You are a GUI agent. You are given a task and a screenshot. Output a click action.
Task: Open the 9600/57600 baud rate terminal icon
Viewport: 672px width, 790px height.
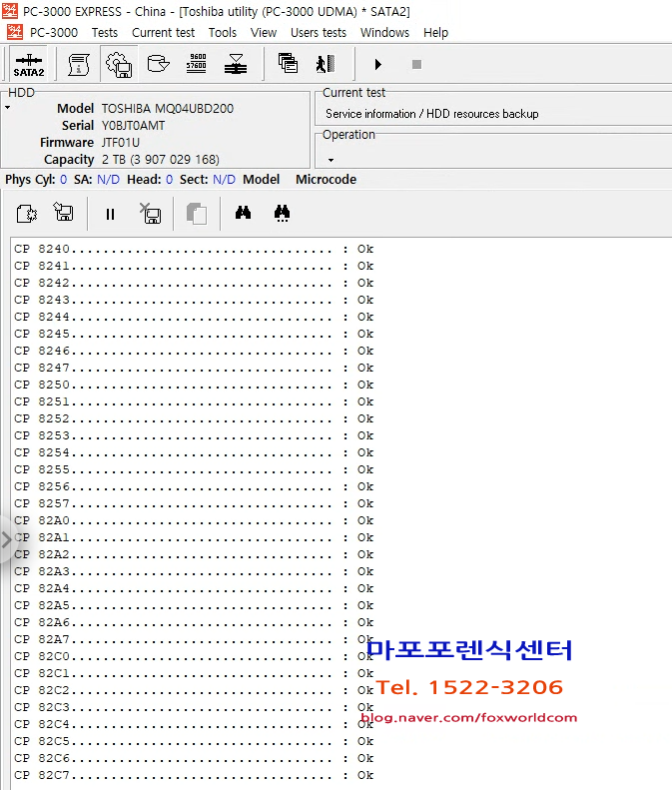click(x=196, y=64)
